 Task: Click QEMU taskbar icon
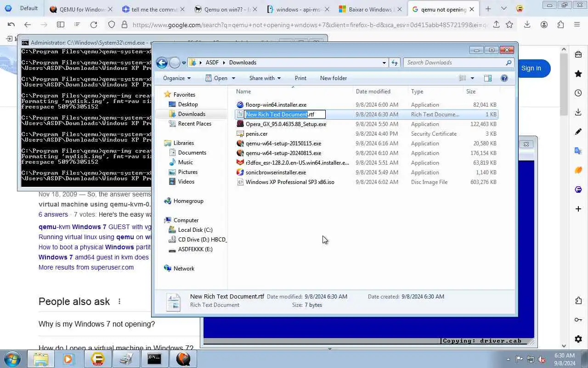(x=183, y=359)
